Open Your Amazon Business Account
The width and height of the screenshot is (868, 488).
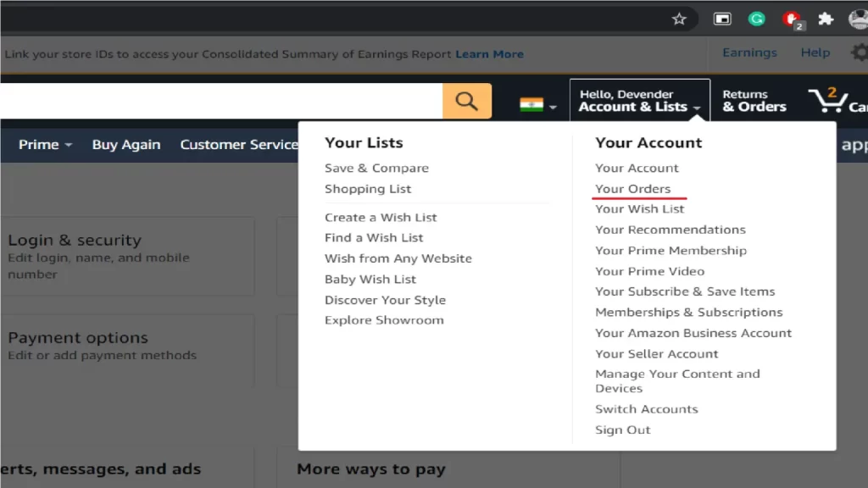click(x=693, y=332)
